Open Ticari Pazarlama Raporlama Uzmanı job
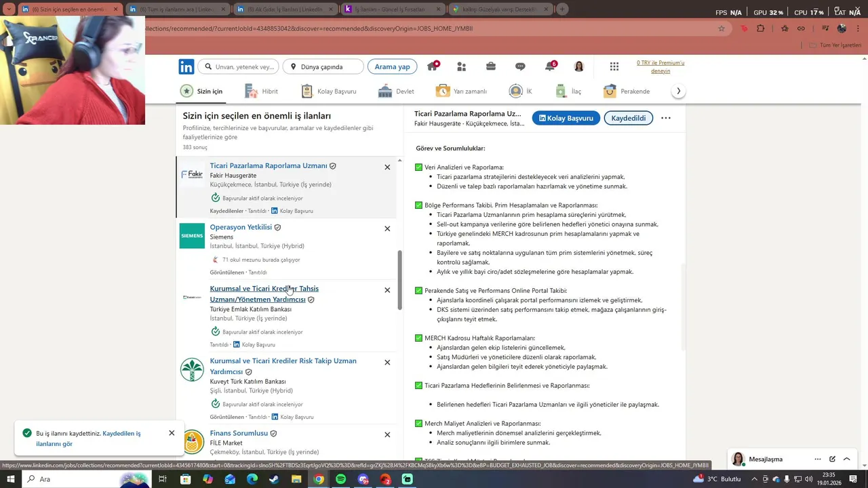The width and height of the screenshot is (868, 488). click(x=269, y=165)
